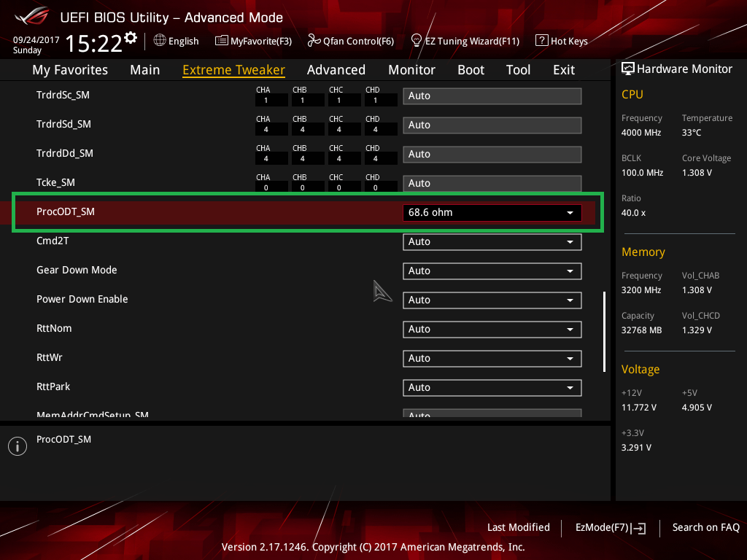This screenshot has width=747, height=560.
Task: Switch to the Main tab
Action: [x=145, y=70]
